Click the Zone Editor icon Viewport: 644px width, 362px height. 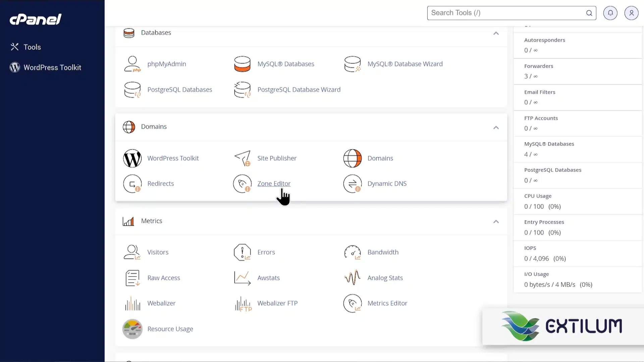pos(242,184)
